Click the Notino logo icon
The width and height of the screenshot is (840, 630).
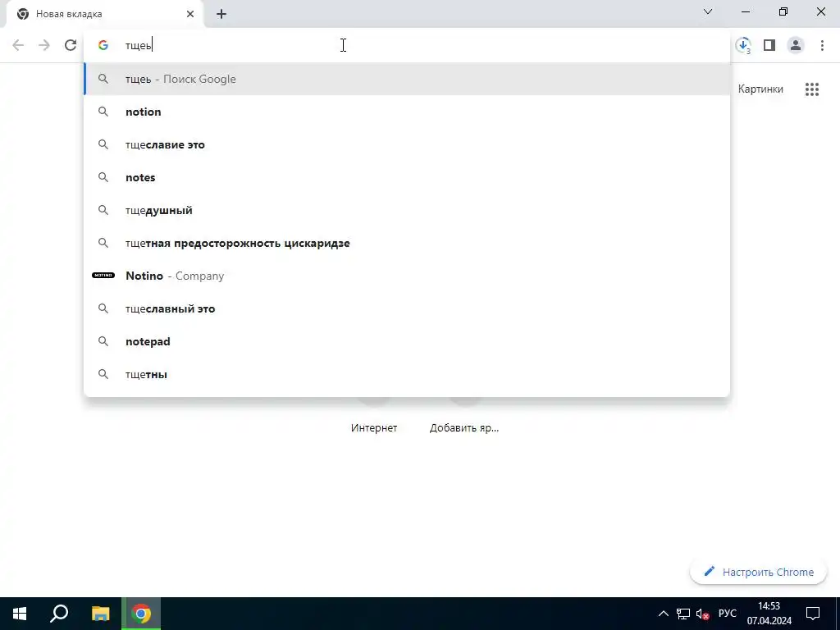tap(103, 276)
